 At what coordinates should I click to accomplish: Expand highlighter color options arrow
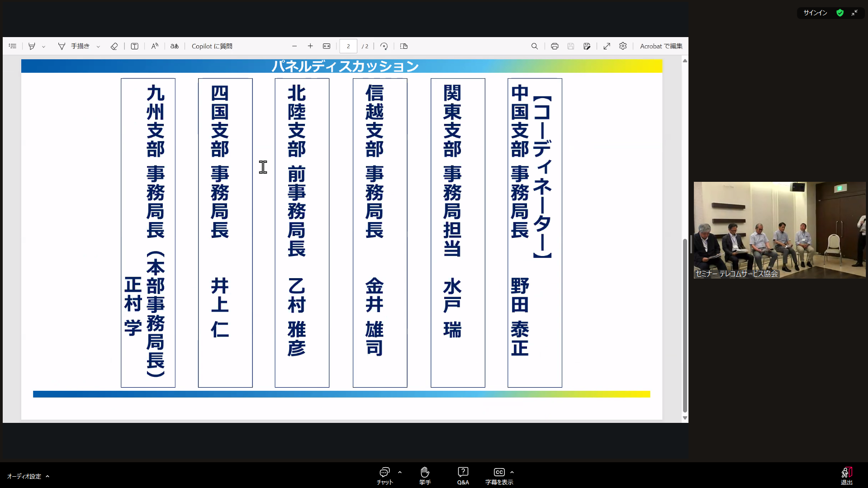click(44, 47)
